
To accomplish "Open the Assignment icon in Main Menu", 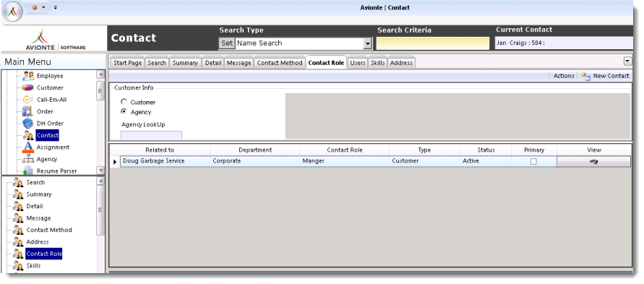I will point(28,147).
